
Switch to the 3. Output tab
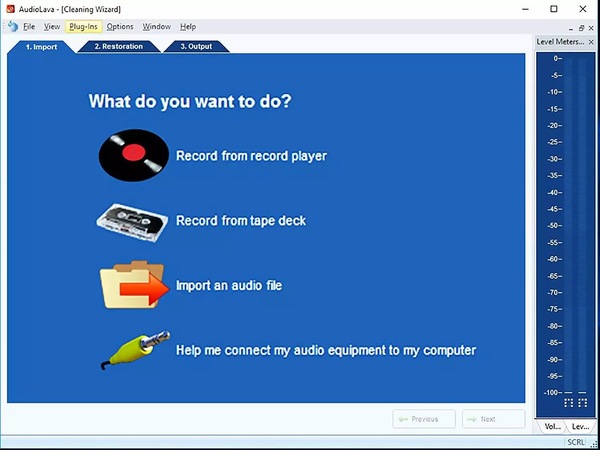point(196,46)
